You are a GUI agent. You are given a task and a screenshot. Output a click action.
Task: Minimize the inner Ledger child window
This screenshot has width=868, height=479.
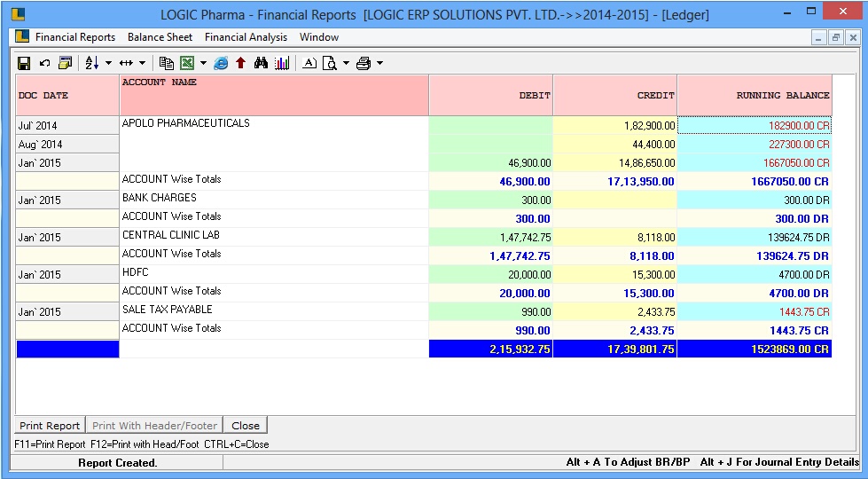tap(818, 37)
